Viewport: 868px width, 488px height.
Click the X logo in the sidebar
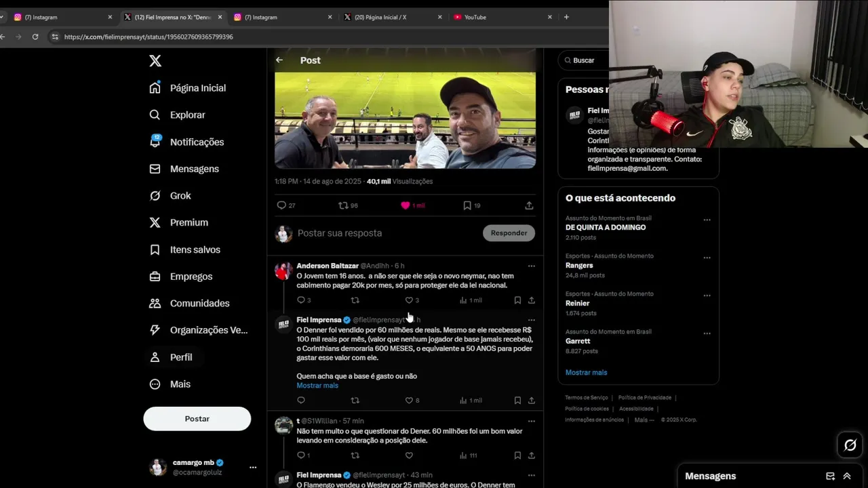(155, 61)
